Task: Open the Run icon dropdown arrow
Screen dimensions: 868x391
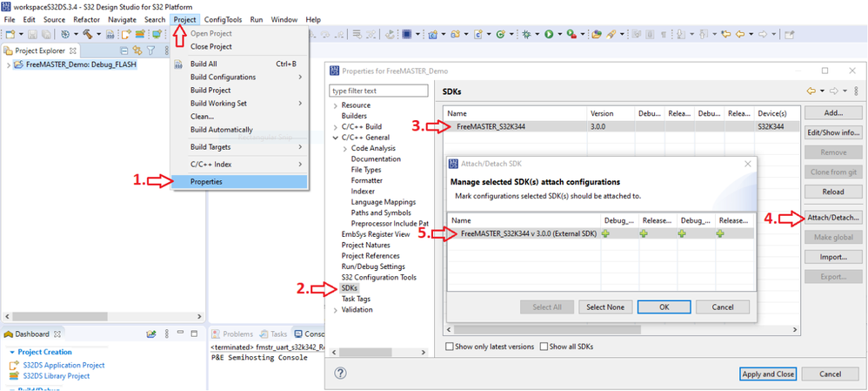Action: coord(559,34)
